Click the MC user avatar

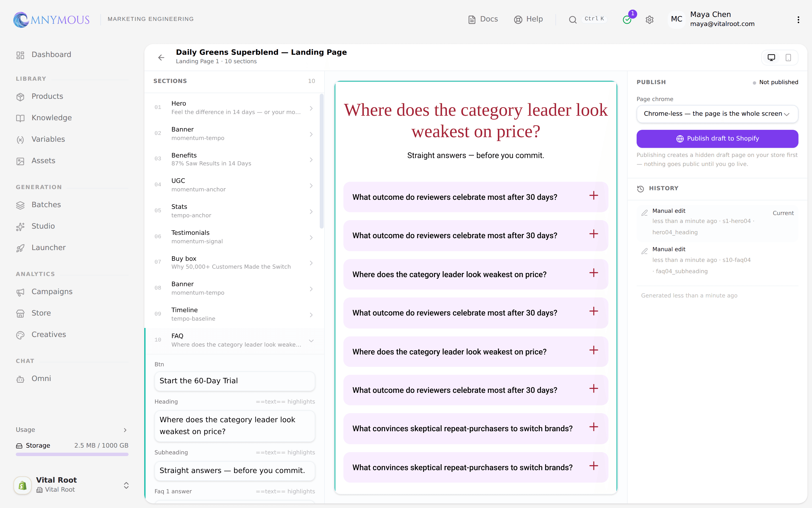[x=676, y=19]
